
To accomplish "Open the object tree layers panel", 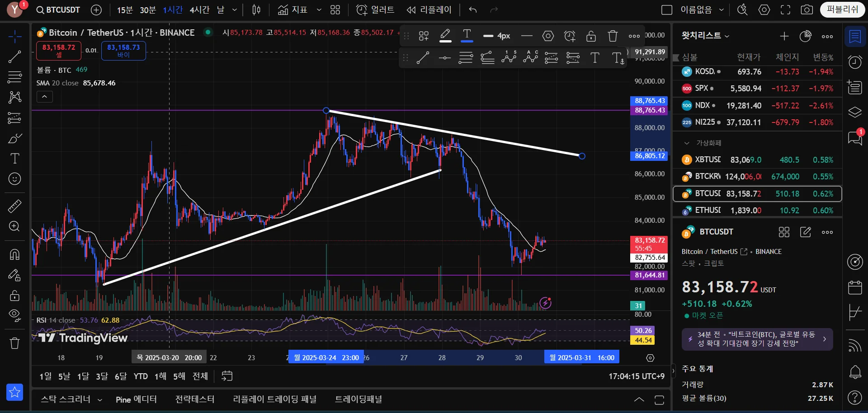I will click(855, 112).
